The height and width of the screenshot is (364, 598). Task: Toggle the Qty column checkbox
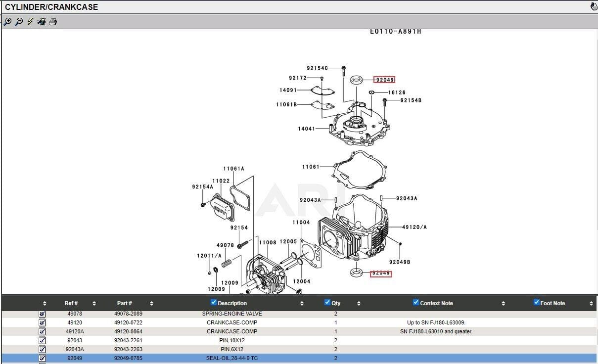327,303
